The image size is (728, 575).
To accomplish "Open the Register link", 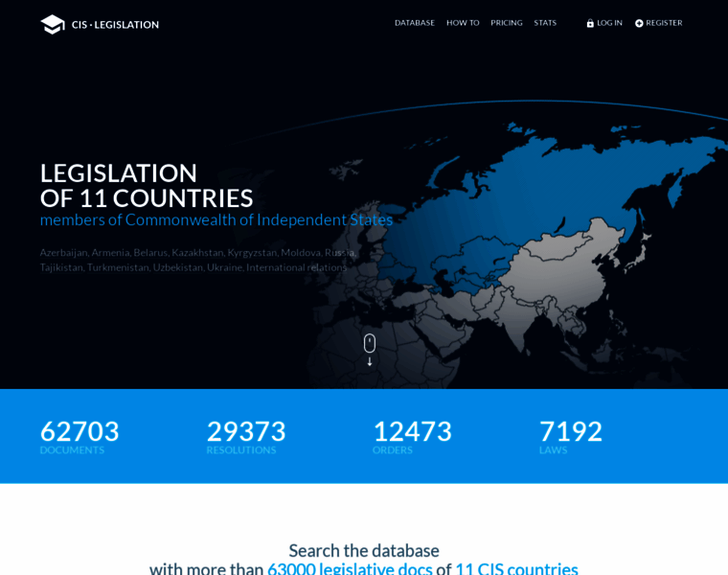I will click(x=664, y=23).
